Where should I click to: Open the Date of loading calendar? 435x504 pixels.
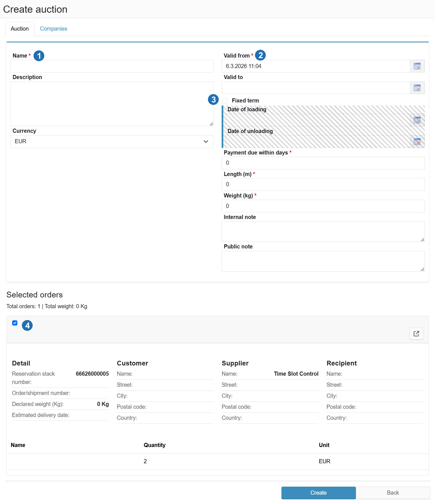click(417, 120)
